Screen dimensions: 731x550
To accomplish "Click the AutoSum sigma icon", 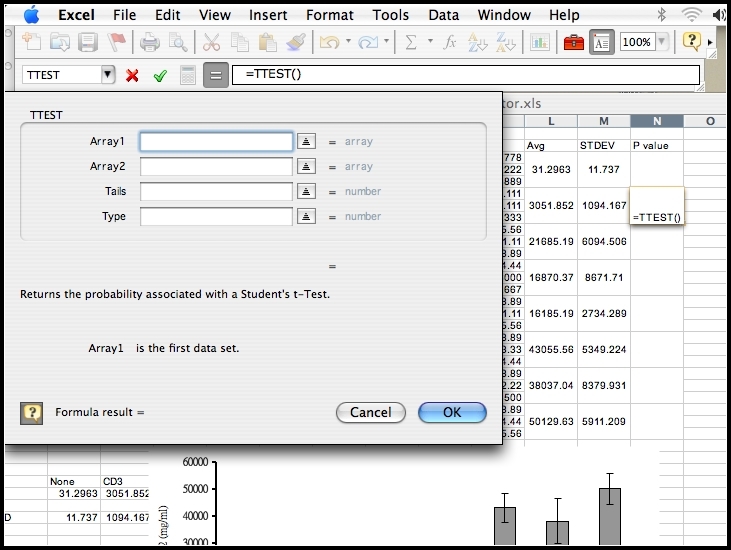I will 411,42.
